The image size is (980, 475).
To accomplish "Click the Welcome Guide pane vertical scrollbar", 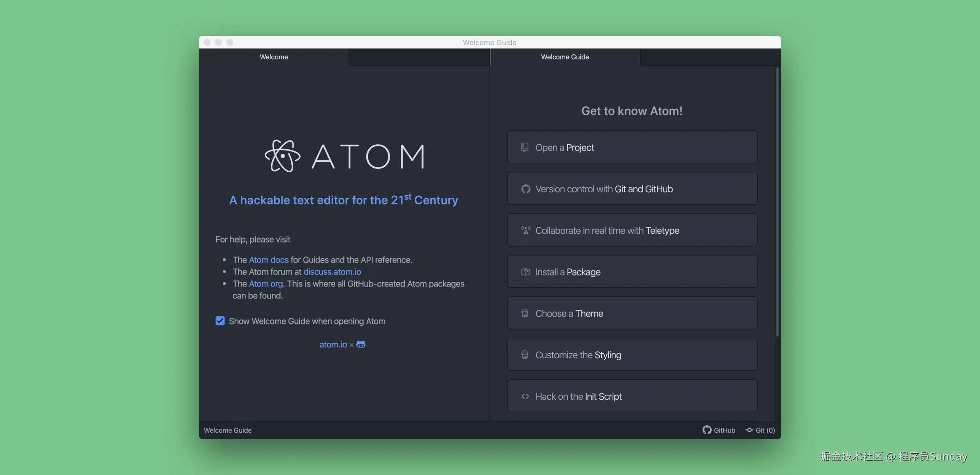I will click(x=777, y=201).
